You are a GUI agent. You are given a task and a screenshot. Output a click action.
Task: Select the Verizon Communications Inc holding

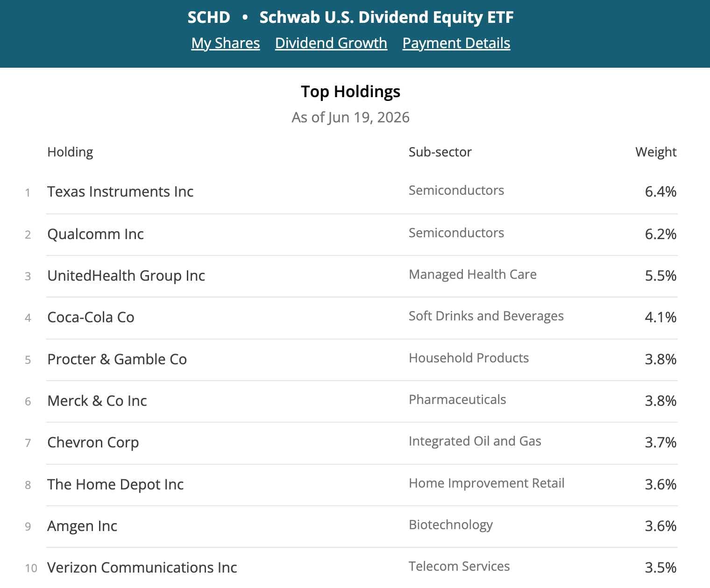[x=142, y=567]
